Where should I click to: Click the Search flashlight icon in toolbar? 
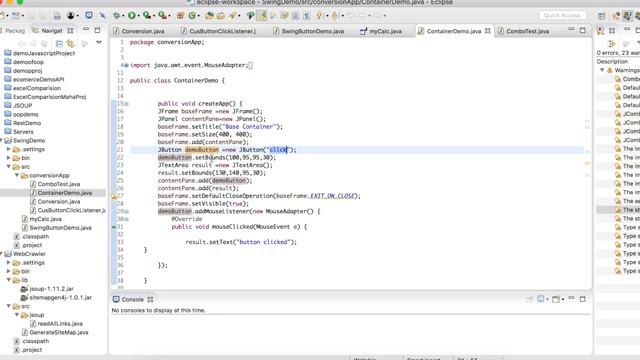click(233, 16)
